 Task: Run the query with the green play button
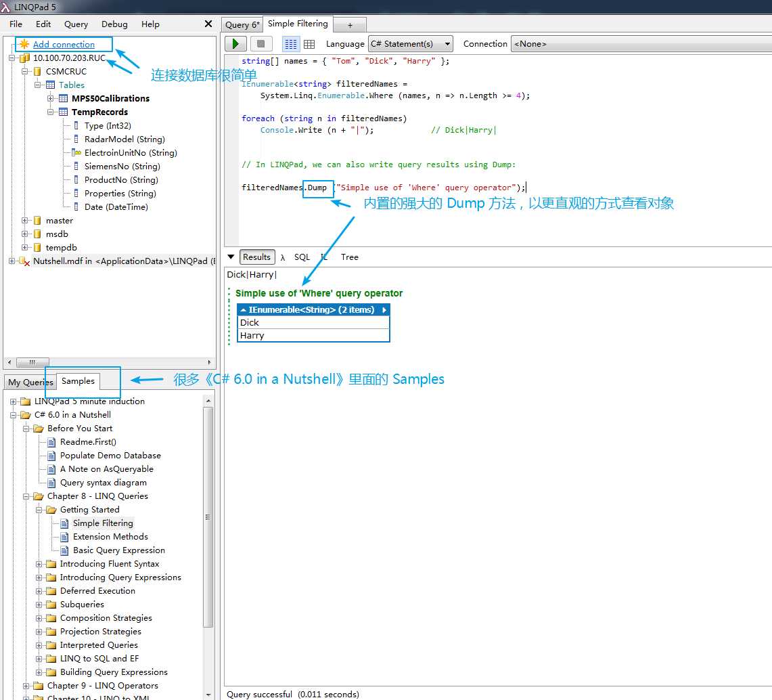235,44
